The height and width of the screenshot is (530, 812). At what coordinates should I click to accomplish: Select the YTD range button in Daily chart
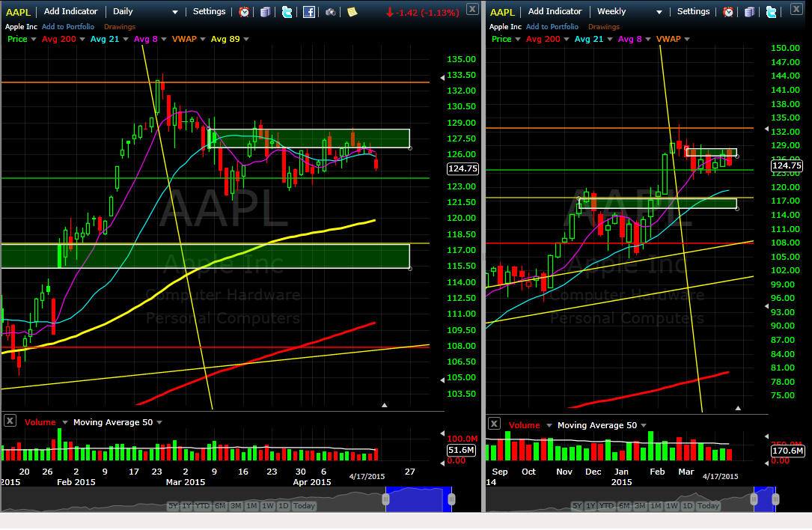(203, 506)
